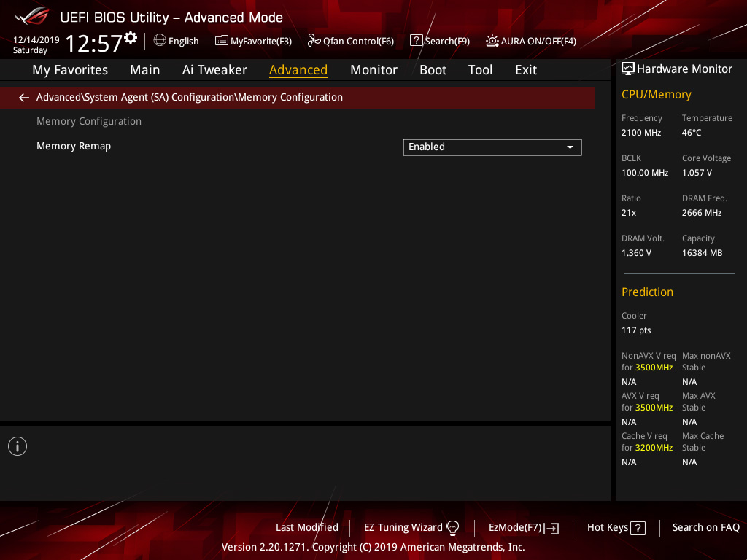747x560 pixels.
Task: Click the CPU/Memory section heading
Action: tap(657, 95)
